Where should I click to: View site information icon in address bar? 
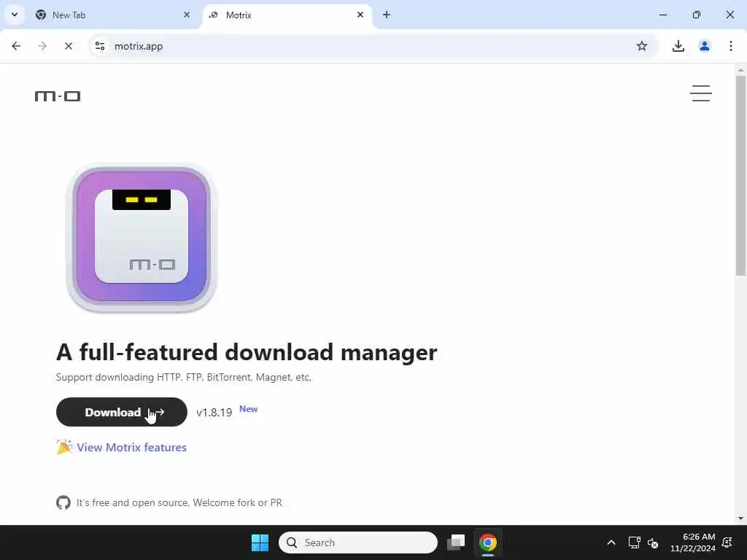coord(100,46)
